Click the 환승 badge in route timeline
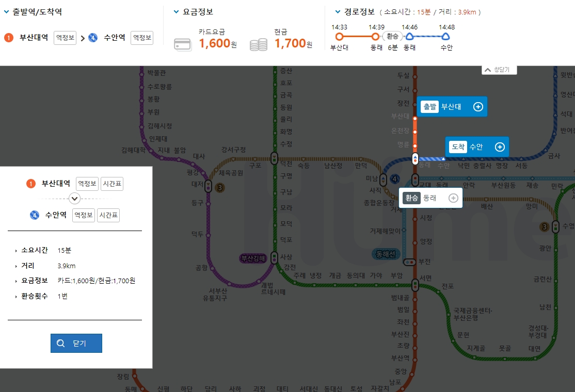 tap(392, 36)
